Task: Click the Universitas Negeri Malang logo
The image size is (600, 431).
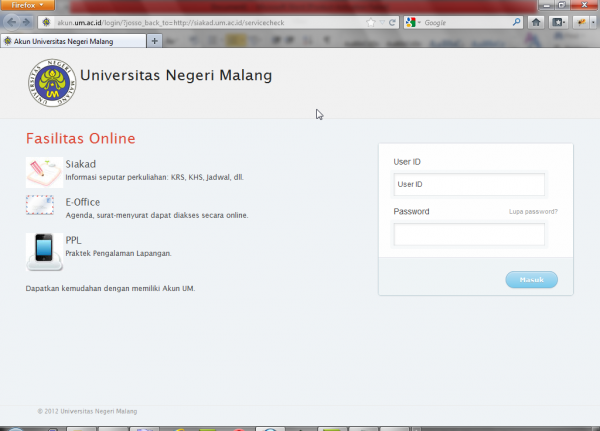Action: coord(52,83)
